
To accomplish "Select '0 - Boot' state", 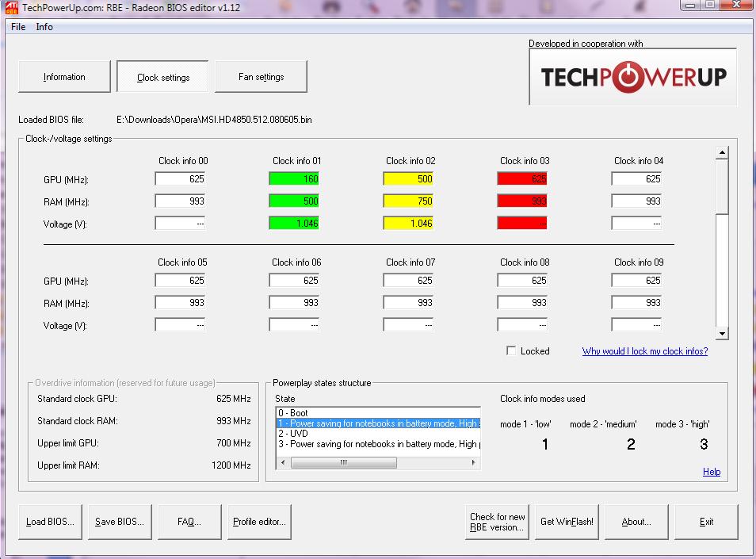I will tap(378, 413).
